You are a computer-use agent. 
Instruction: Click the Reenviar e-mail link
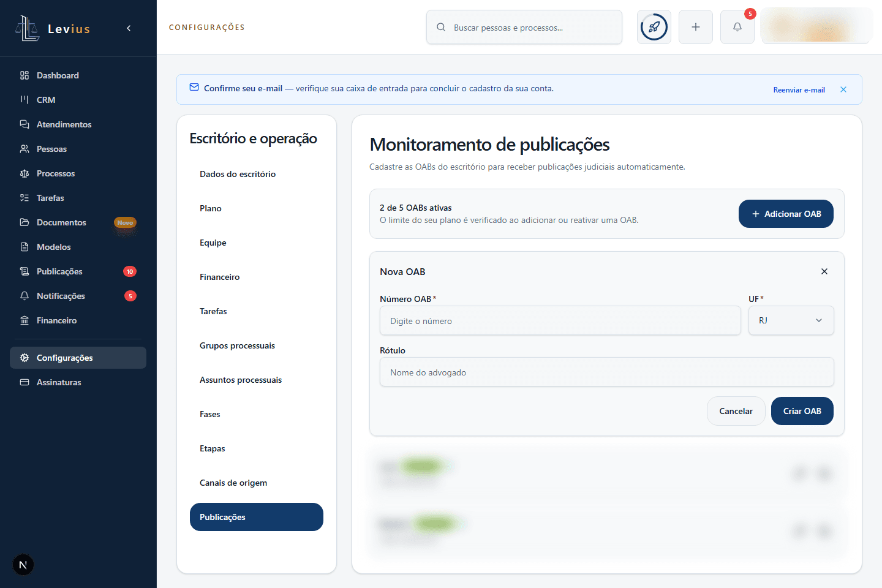tap(799, 90)
